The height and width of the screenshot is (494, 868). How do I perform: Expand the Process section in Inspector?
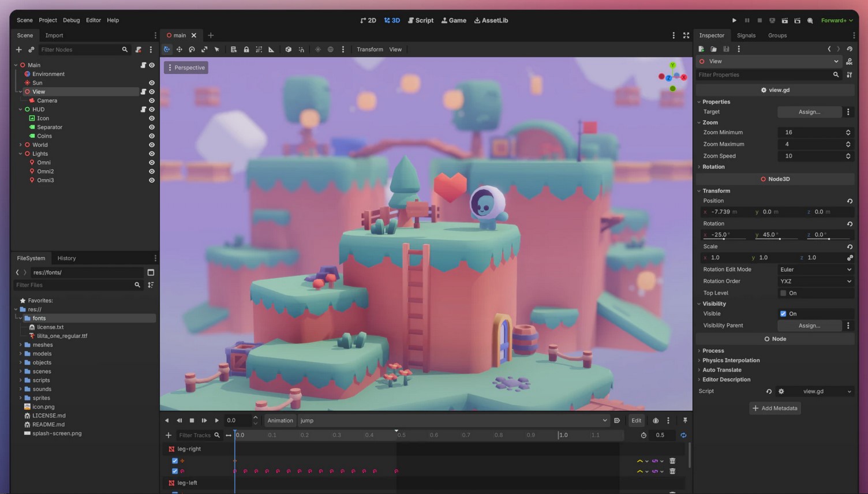click(713, 351)
